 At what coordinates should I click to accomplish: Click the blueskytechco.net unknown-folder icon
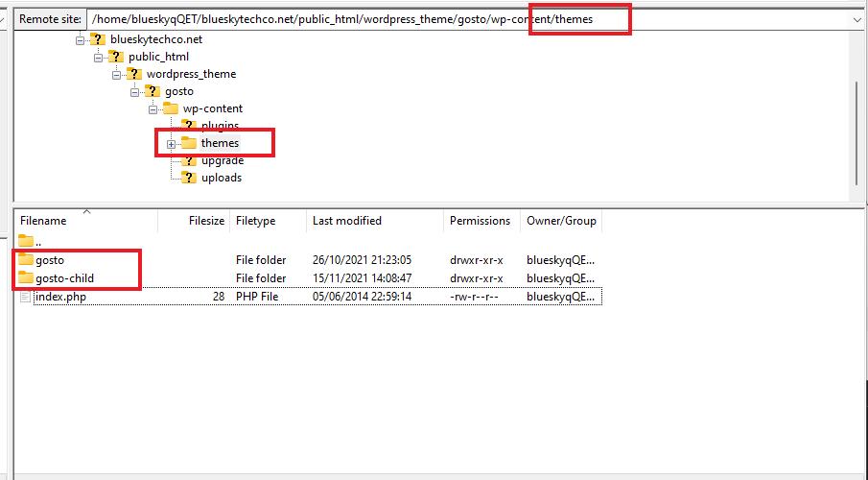(x=98, y=39)
